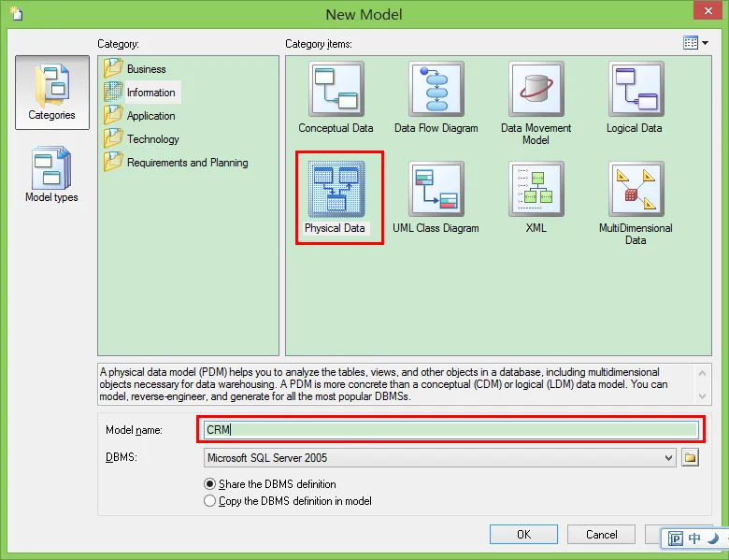Choose the Data Flow Diagram icon
Screen dimensions: 729x560
(x=436, y=89)
